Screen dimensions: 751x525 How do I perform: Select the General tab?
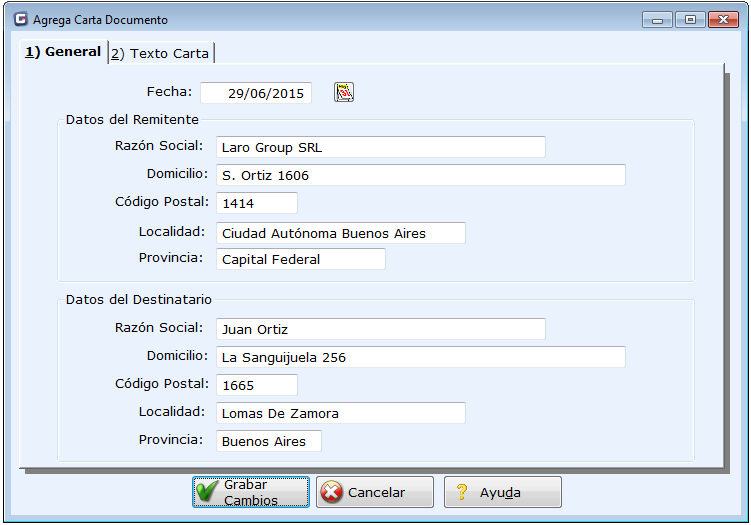[64, 52]
